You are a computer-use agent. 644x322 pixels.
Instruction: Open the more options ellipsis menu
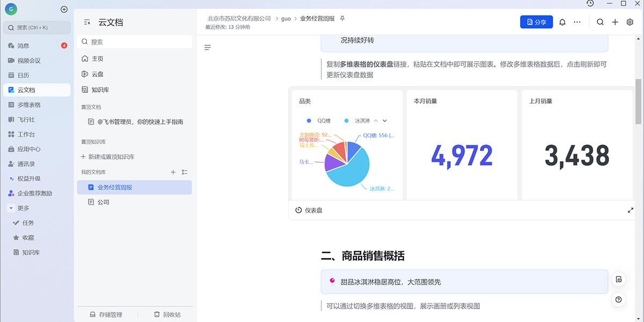point(577,22)
